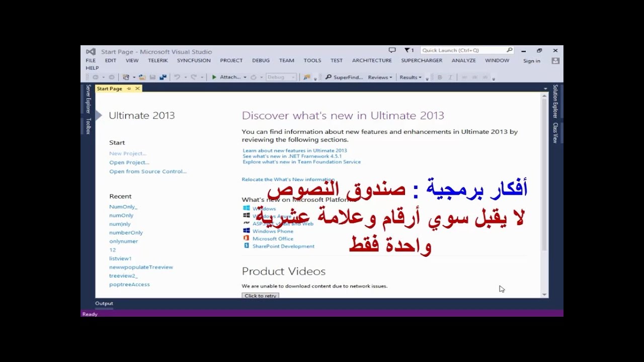Open the Undo history dropdown arrow

[x=185, y=77]
